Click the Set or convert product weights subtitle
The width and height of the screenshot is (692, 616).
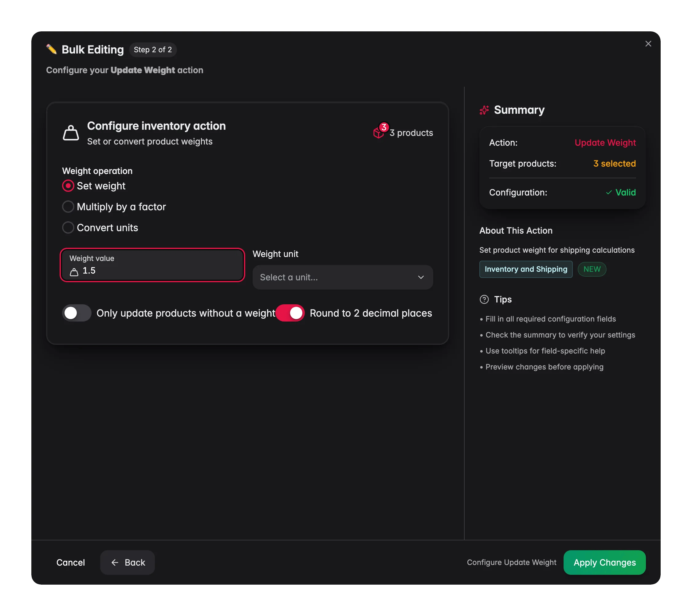(x=150, y=142)
